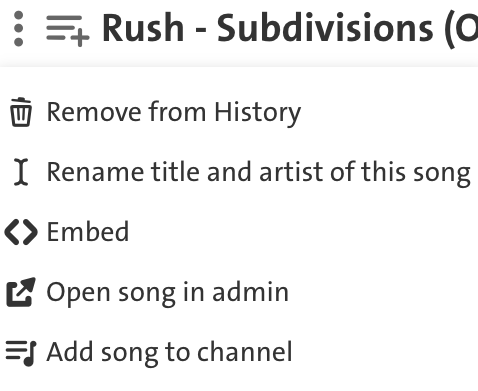Click the word Subdivisions in the header

point(325,28)
